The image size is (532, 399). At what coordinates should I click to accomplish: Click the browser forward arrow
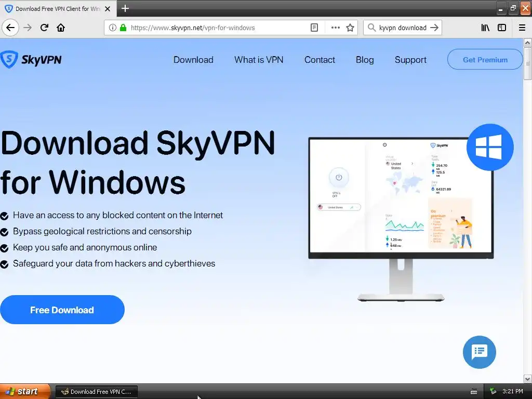point(28,28)
